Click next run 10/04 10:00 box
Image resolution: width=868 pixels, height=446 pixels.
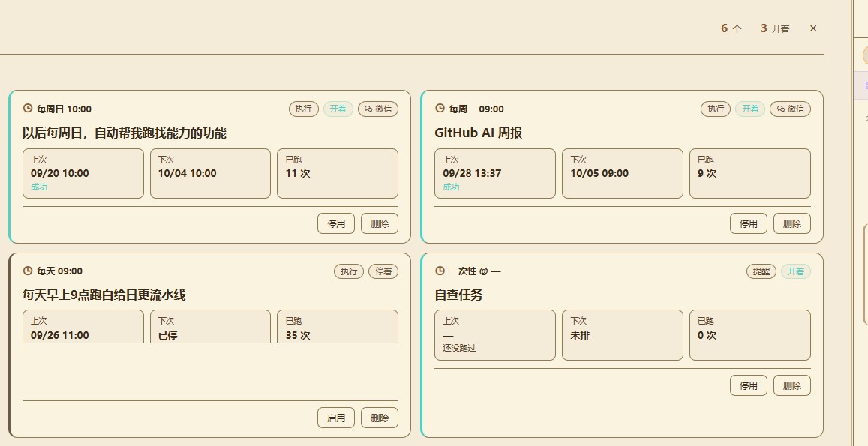coord(210,173)
